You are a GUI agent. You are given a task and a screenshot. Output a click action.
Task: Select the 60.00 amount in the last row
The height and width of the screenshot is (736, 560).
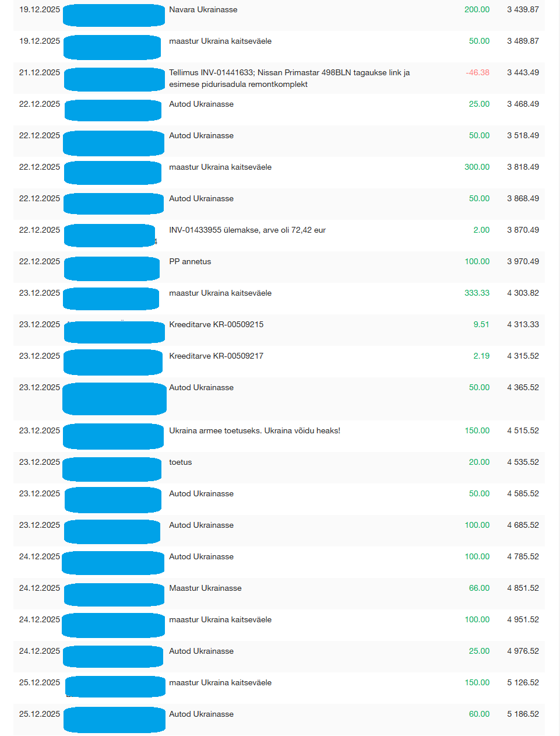pyautogui.click(x=479, y=714)
